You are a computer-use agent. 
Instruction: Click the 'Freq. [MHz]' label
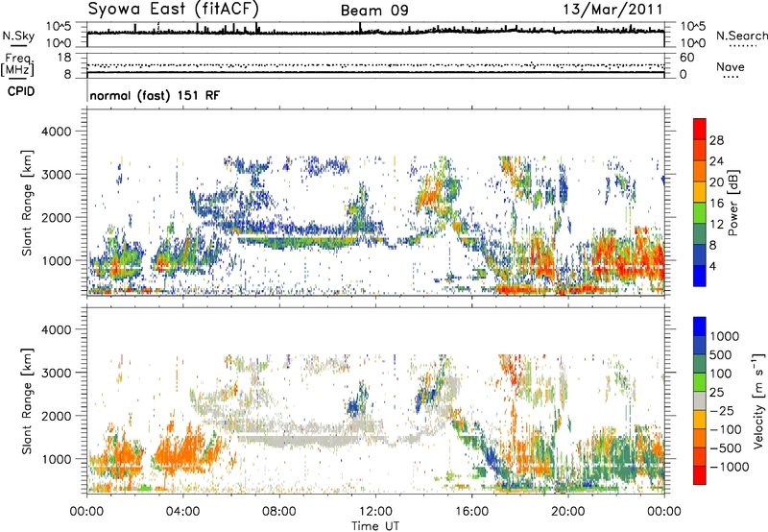pyautogui.click(x=17, y=65)
